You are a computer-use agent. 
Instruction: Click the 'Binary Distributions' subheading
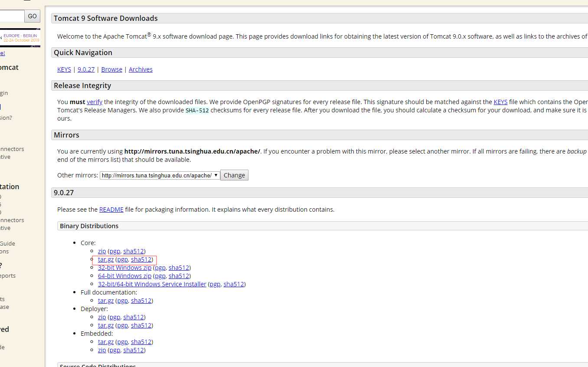(x=89, y=226)
